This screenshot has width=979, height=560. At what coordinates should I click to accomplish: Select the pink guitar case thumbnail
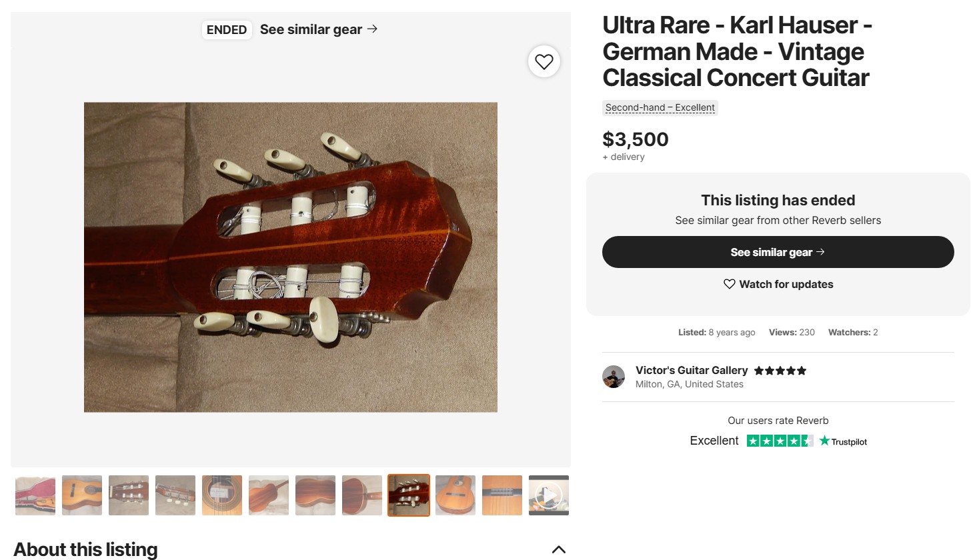click(x=35, y=495)
